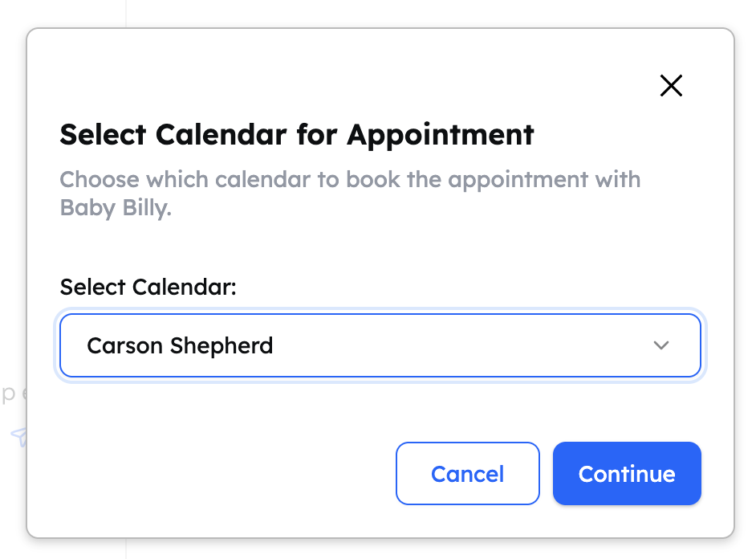Click the Select Calendar for Appointment heading
Image resolution: width=756 pixels, height=559 pixels.
point(296,134)
